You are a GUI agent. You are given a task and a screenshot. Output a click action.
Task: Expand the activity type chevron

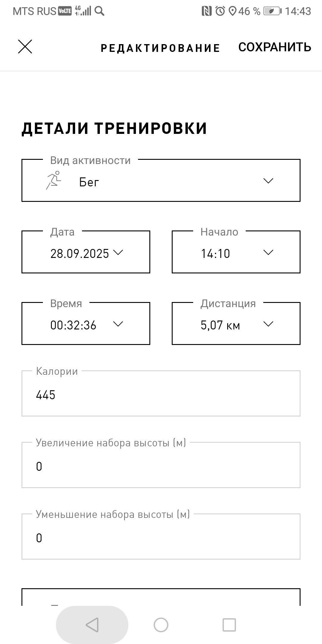(268, 181)
